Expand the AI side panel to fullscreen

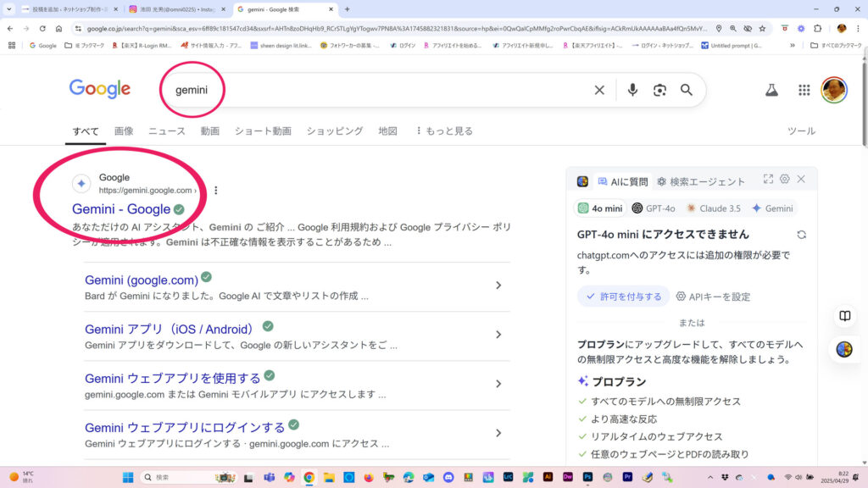(x=768, y=179)
